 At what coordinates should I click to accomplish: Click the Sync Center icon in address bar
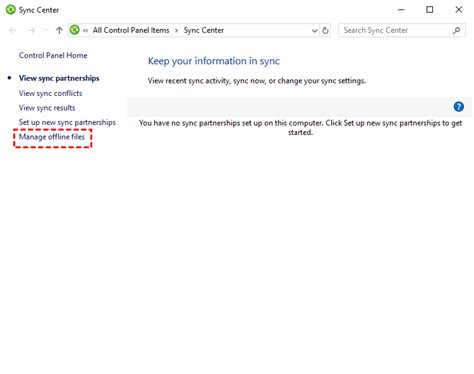pyautogui.click(x=75, y=30)
